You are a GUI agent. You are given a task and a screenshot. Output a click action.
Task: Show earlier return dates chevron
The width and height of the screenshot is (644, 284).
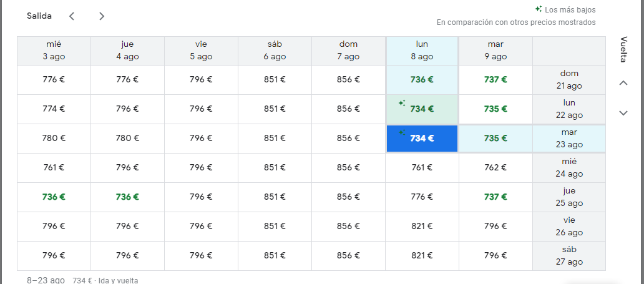(x=623, y=83)
